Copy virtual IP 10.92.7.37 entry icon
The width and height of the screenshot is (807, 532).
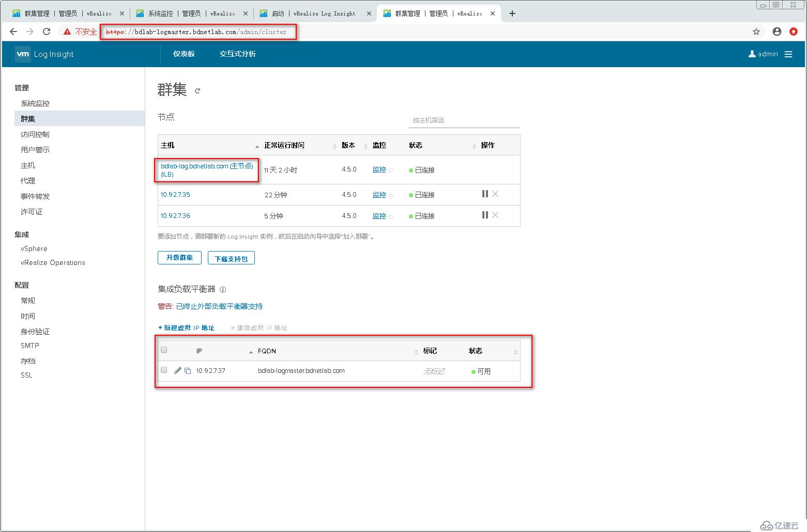click(x=188, y=370)
